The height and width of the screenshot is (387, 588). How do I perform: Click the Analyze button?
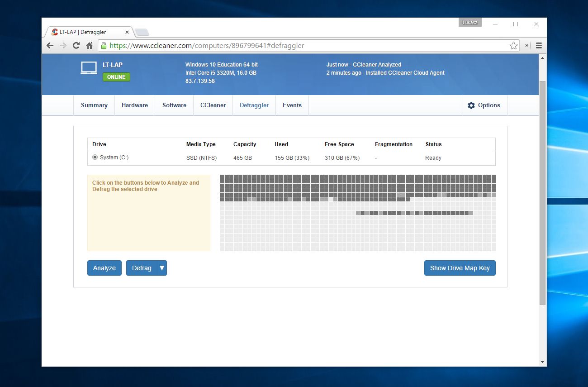(104, 268)
